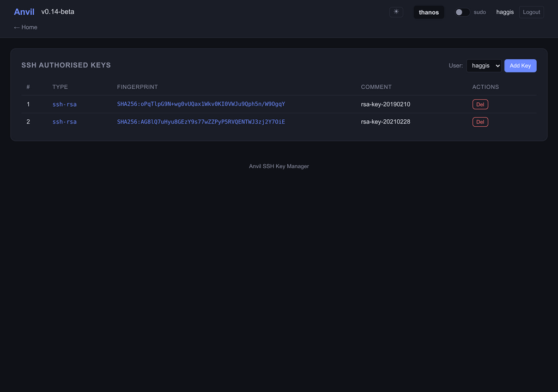Go back via the Home link
The image size is (558, 392).
pos(25,27)
